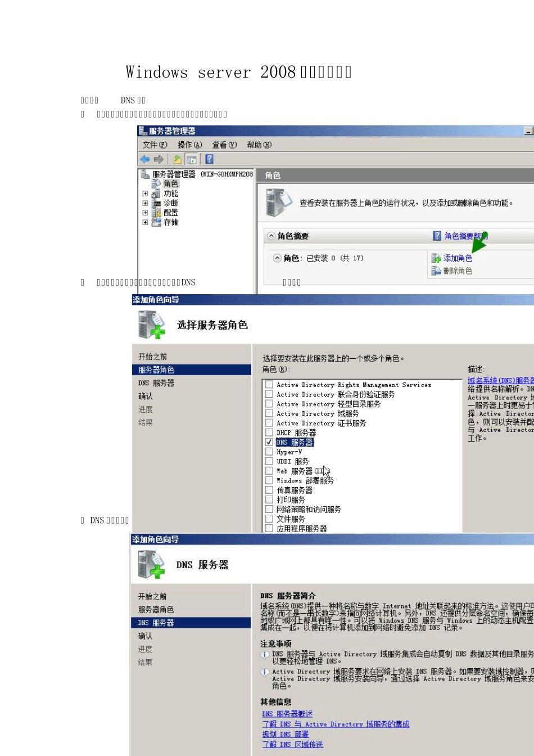The image size is (534, 756).
Task: Uncheck the DNS 服务器 role
Action: [x=269, y=442]
